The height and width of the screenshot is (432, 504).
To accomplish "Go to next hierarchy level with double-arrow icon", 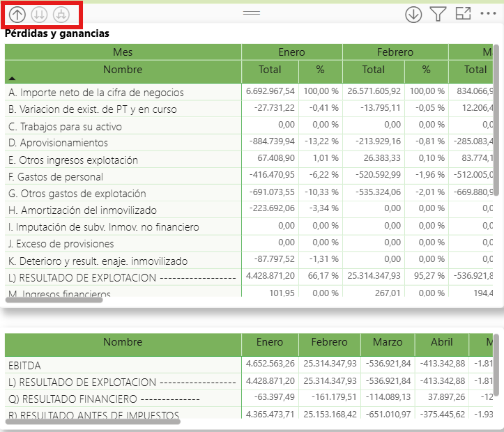I will pos(40,14).
